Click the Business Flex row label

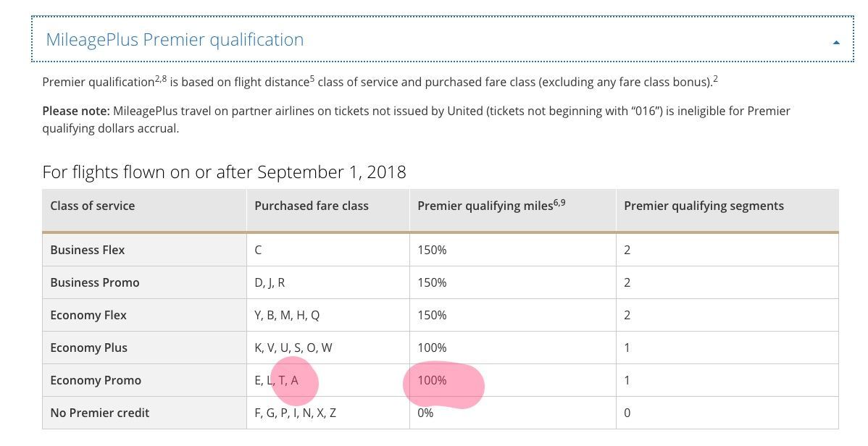pos(88,250)
